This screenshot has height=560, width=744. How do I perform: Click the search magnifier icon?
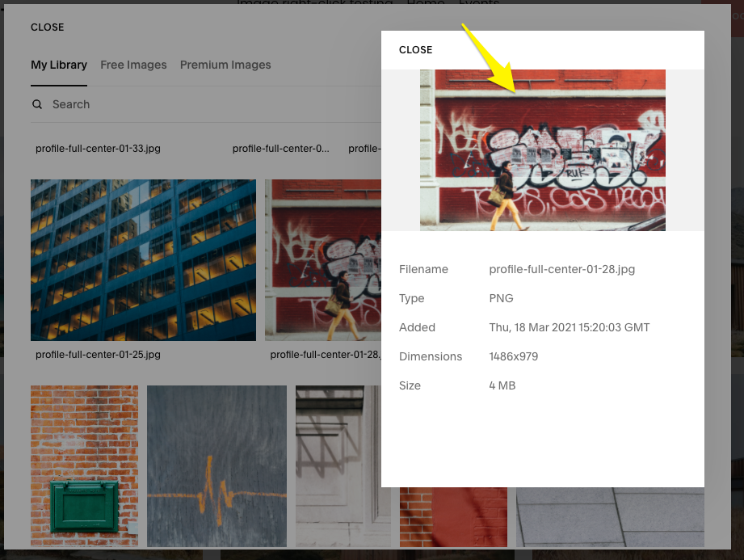click(37, 104)
